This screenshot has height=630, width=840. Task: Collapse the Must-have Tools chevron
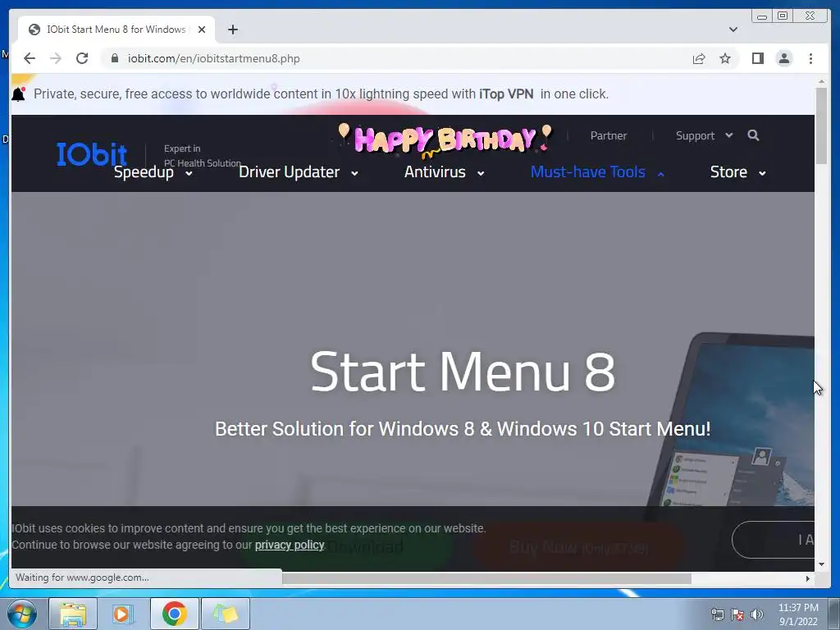tap(660, 174)
